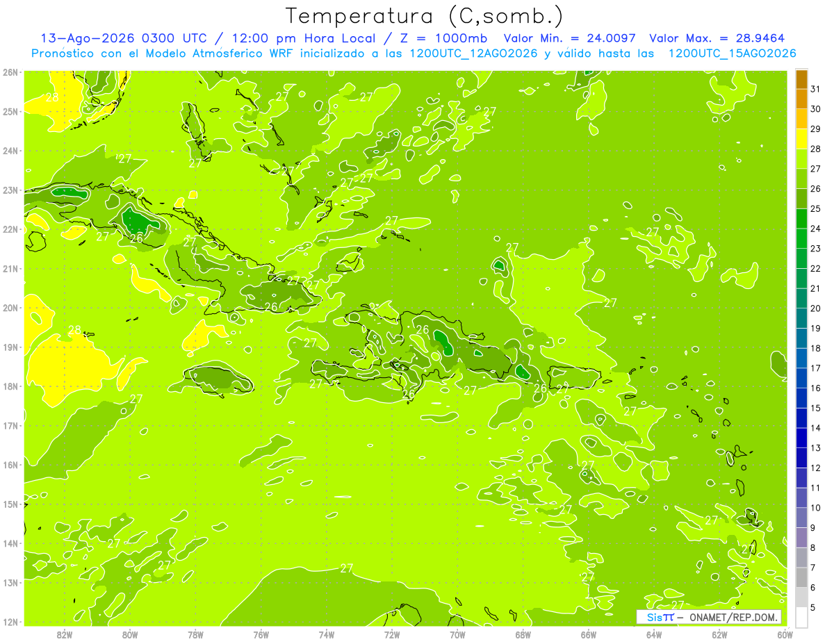Viewport: 834px width, 644px height.
Task: Click the '82W' longitude axis label
Action: pos(65,635)
